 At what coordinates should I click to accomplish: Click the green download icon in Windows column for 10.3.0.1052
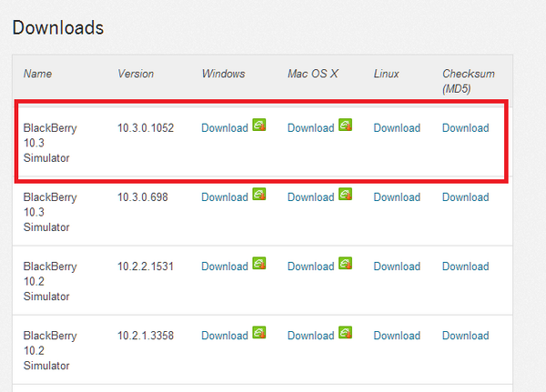pos(259,125)
